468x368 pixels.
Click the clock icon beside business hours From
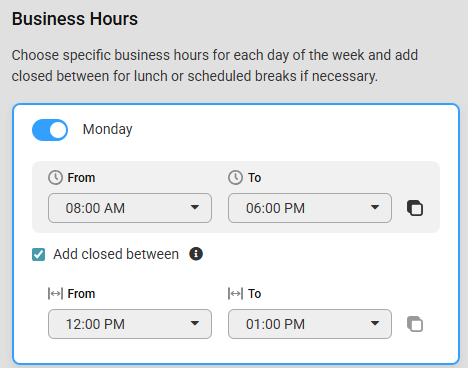55,178
